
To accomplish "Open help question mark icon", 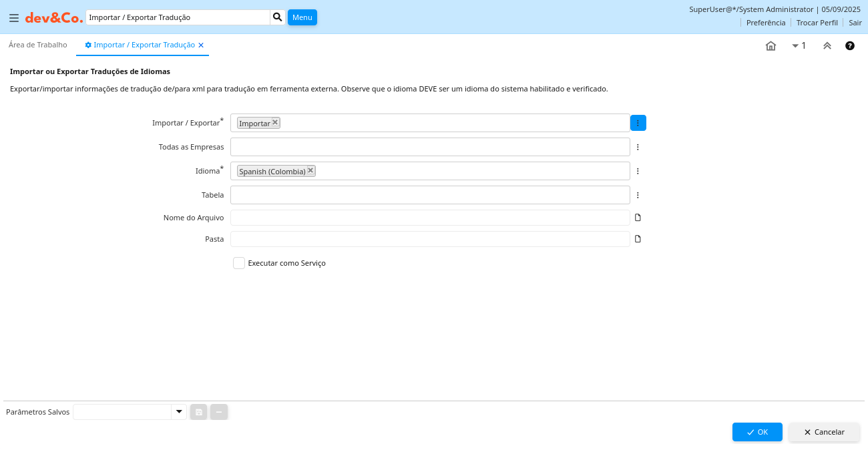I will [850, 46].
